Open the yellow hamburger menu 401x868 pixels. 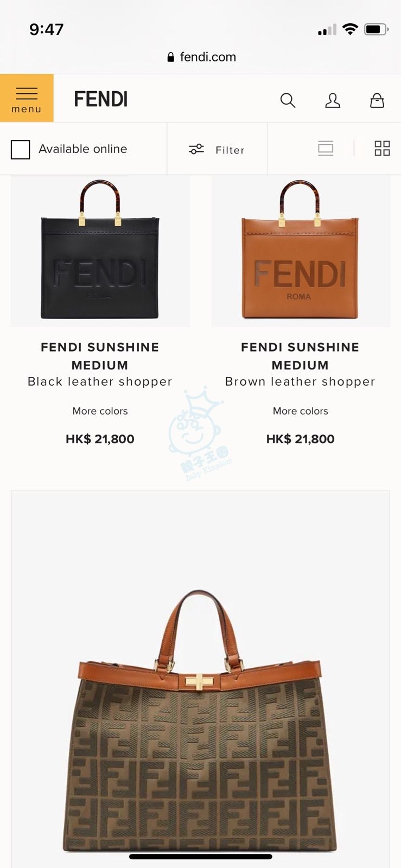[x=27, y=98]
